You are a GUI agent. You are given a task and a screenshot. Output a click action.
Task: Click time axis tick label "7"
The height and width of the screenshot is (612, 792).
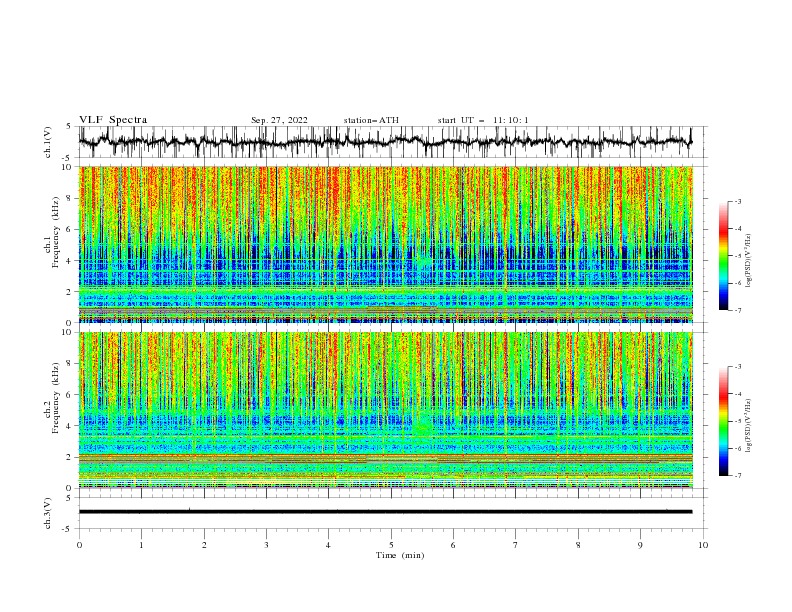coord(516,545)
